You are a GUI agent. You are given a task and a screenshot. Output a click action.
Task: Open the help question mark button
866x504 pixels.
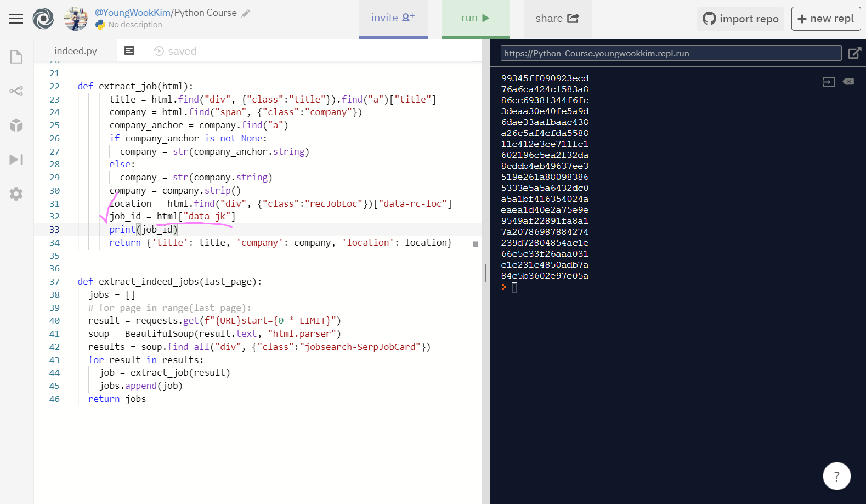point(836,476)
